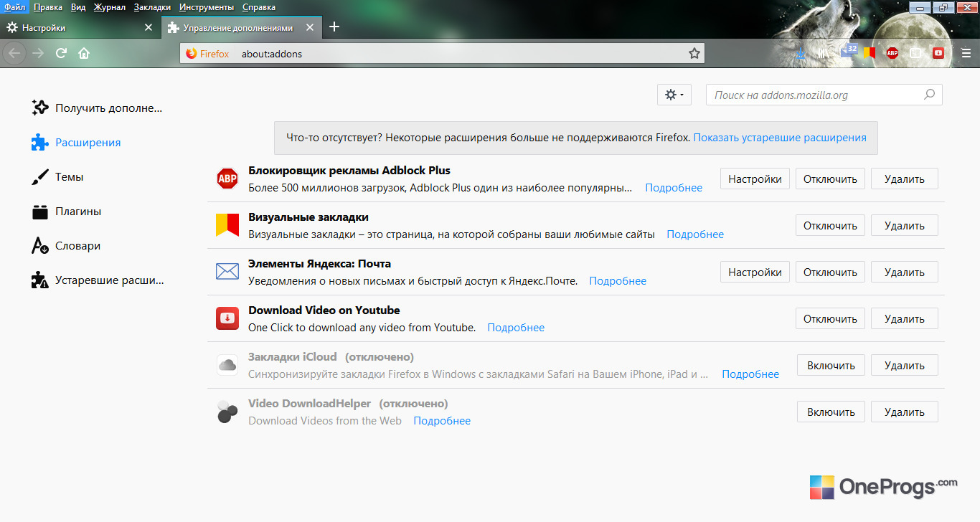This screenshot has width=980, height=522.
Task: Open Получить дополнения in the sidebar
Action: tap(98, 108)
